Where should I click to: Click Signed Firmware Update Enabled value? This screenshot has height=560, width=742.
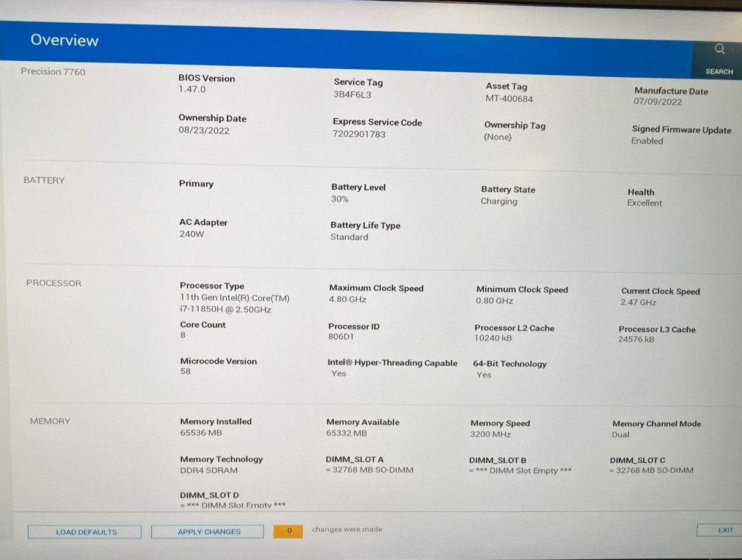(647, 141)
